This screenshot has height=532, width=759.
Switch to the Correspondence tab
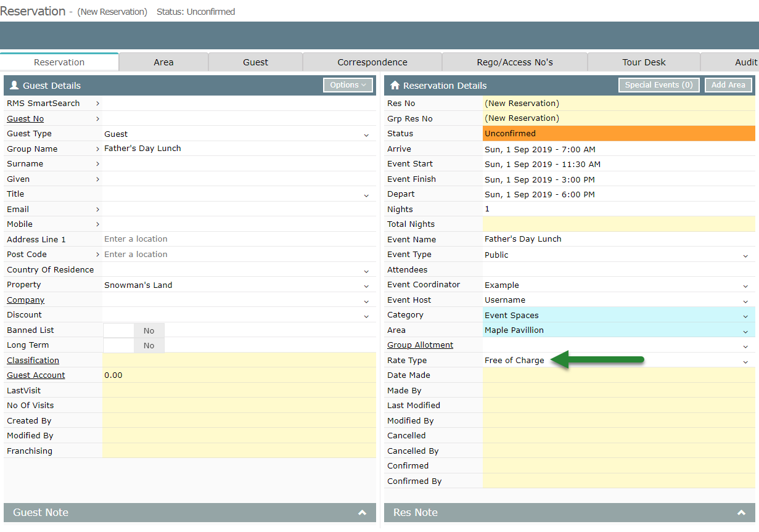(x=372, y=62)
